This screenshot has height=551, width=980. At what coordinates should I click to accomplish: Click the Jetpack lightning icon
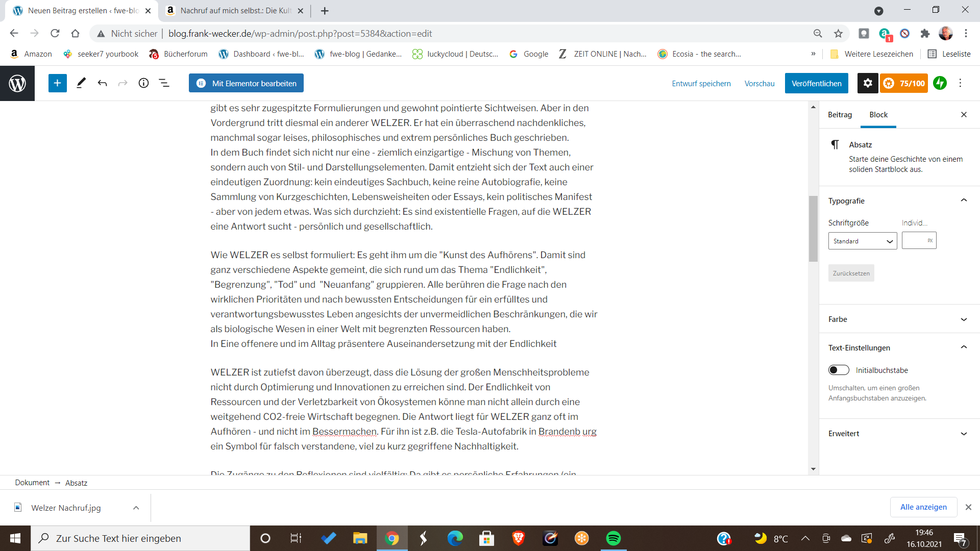pyautogui.click(x=940, y=83)
